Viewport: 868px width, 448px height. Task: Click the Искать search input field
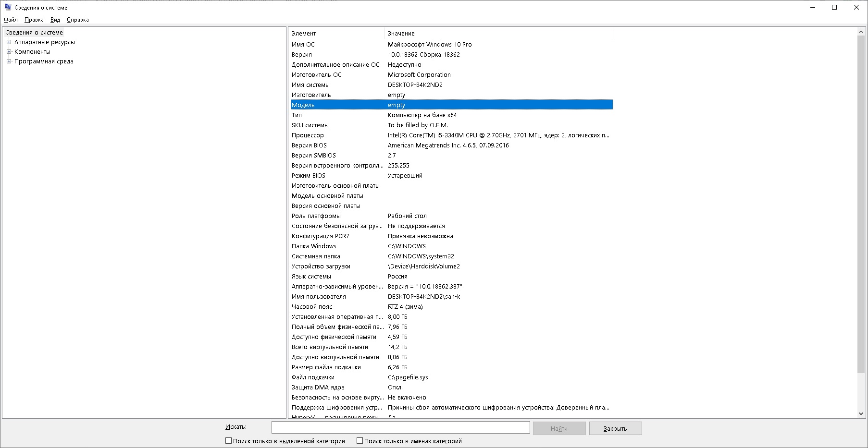[x=400, y=427]
